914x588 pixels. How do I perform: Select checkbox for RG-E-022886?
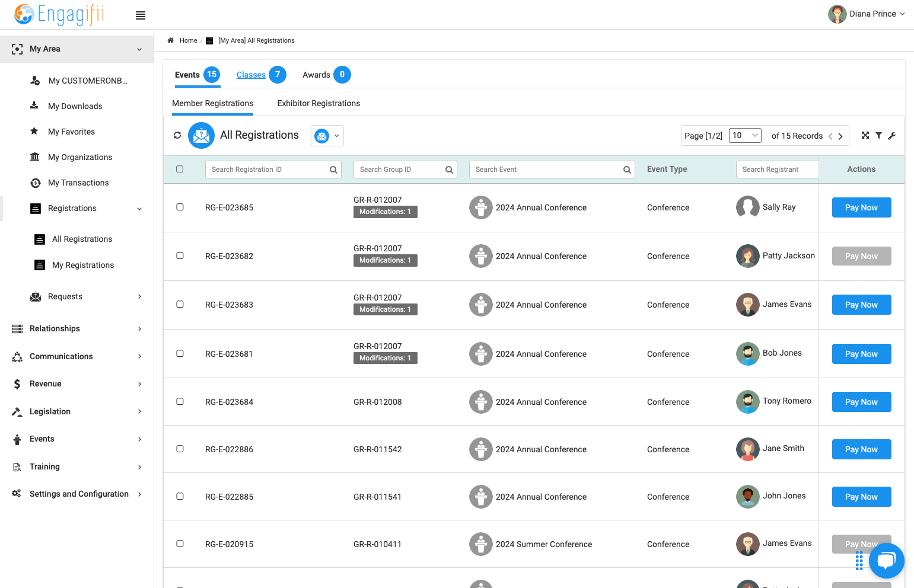(x=180, y=449)
